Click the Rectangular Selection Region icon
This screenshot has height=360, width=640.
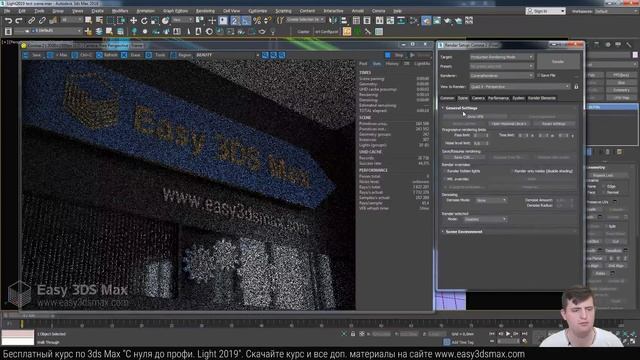[x=110, y=20]
